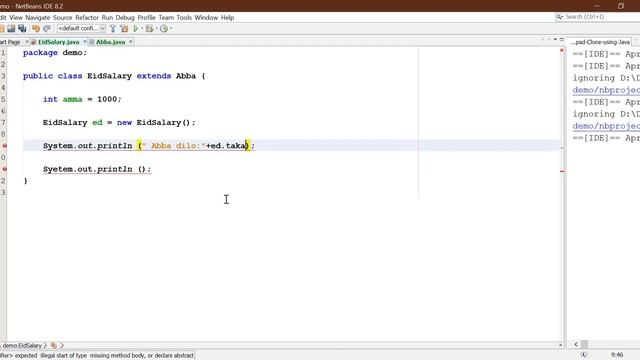Click the status bar notification icon

click(x=584, y=355)
